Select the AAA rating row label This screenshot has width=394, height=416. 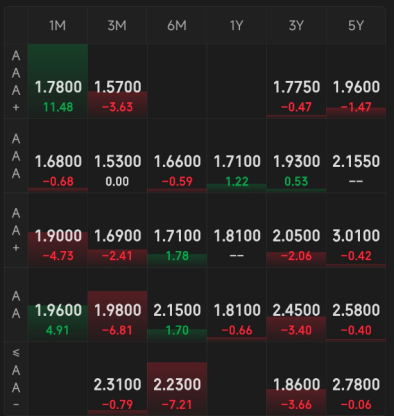(x=16, y=156)
